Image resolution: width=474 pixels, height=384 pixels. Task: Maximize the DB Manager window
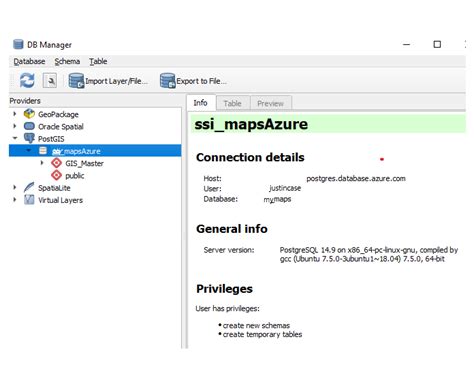[437, 44]
